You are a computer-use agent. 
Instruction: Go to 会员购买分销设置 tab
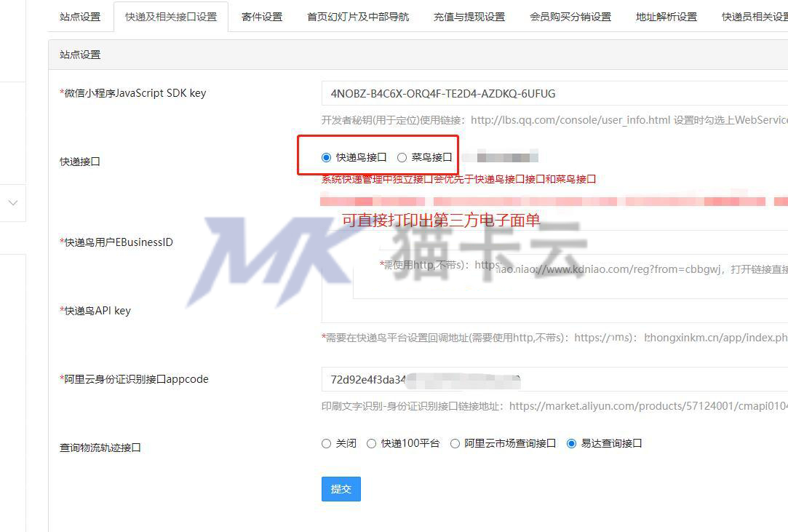(x=570, y=17)
